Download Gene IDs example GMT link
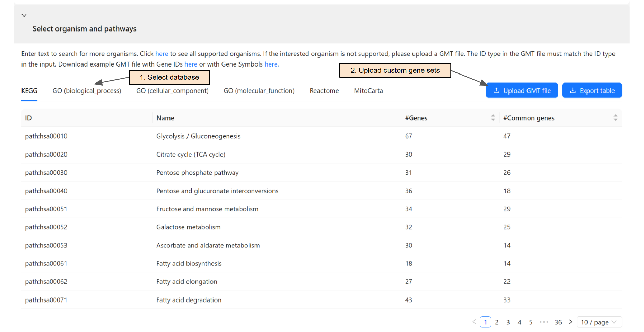The height and width of the screenshot is (332, 644). point(191,64)
